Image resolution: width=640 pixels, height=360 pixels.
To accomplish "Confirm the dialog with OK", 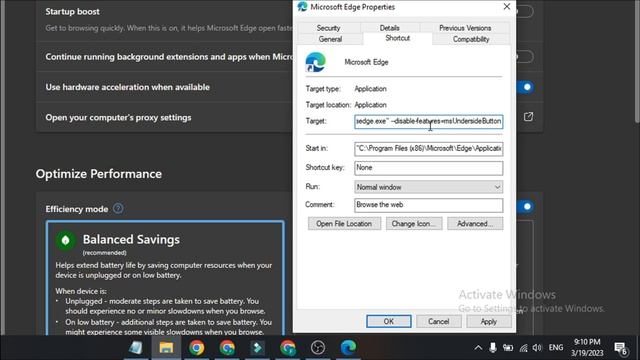I will click(x=389, y=321).
